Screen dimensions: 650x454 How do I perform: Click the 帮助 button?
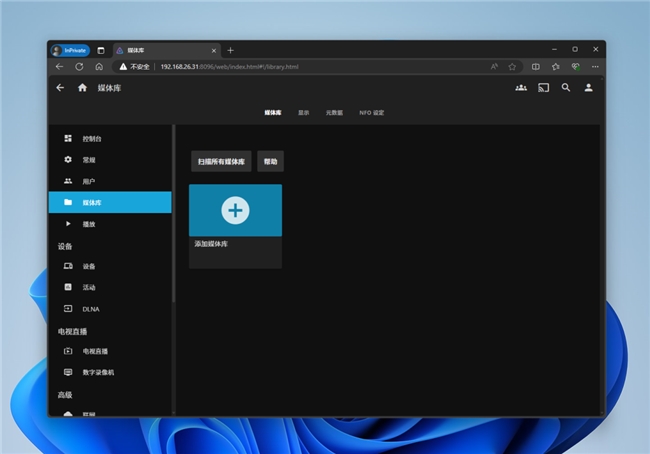[x=270, y=161]
